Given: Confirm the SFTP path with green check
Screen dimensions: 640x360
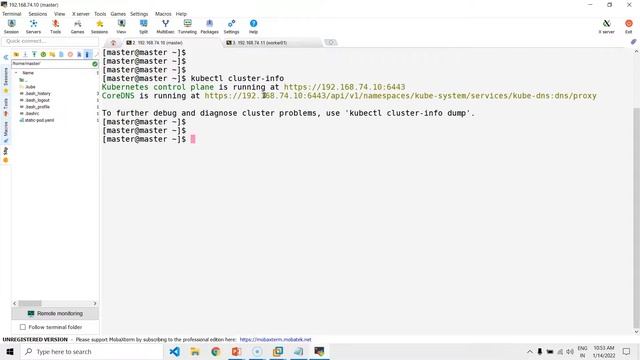Looking at the screenshot, I should pos(95,64).
